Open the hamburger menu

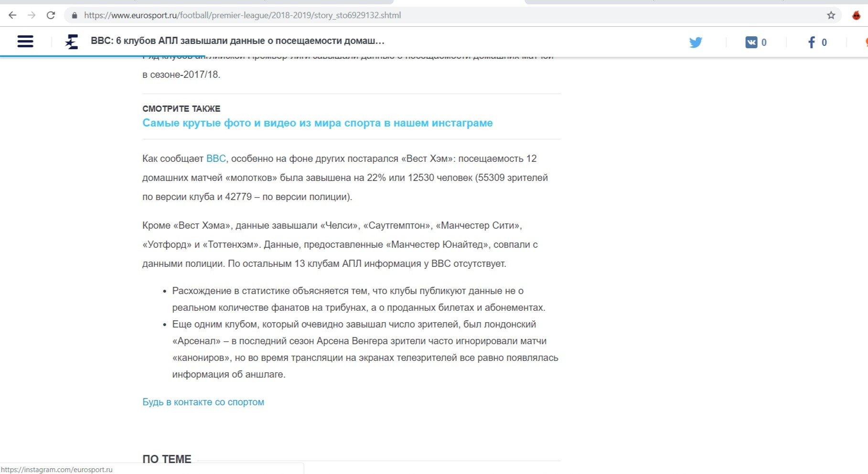click(x=25, y=42)
